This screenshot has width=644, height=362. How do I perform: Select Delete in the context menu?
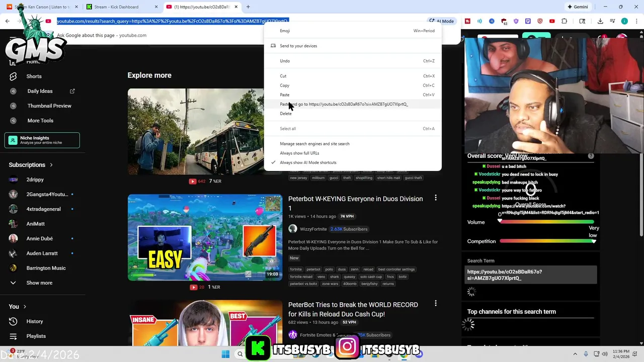click(353, 114)
